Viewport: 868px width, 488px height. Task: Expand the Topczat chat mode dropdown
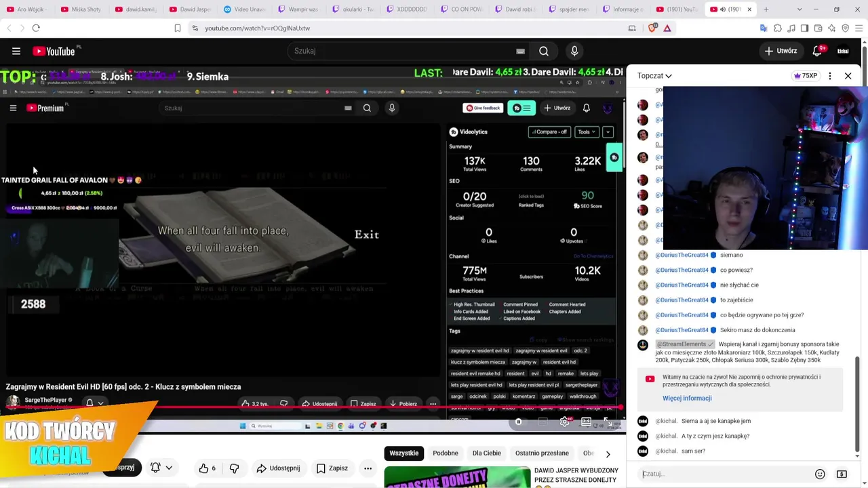pos(654,76)
